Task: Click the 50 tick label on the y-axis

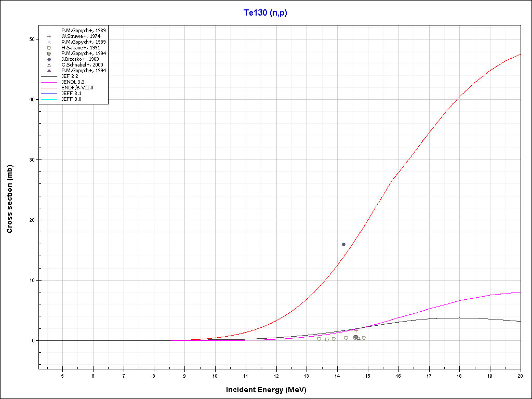Action: click(32, 39)
